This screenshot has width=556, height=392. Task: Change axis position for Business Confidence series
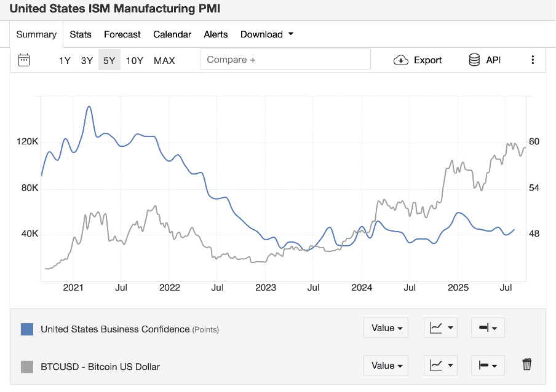487,328
